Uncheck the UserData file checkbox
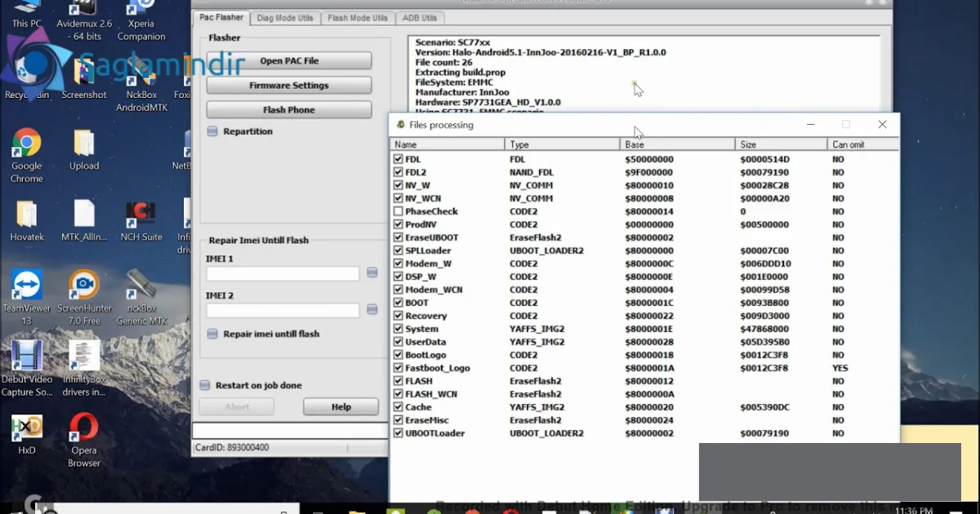This screenshot has height=514, width=980. (398, 342)
